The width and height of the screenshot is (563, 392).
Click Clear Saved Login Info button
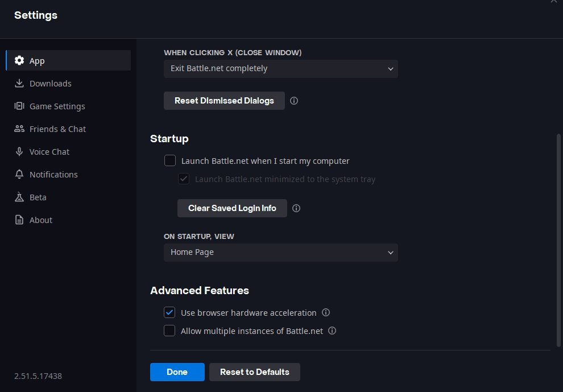coord(233,208)
